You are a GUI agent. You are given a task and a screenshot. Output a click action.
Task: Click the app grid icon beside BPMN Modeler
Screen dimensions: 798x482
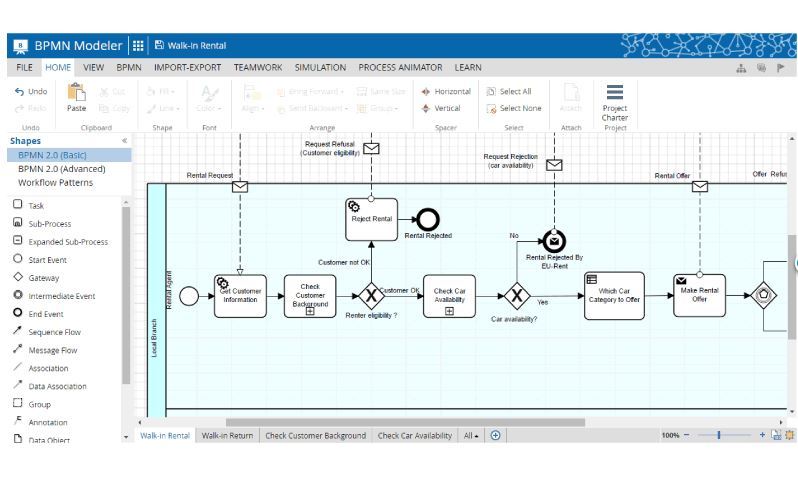coord(138,45)
